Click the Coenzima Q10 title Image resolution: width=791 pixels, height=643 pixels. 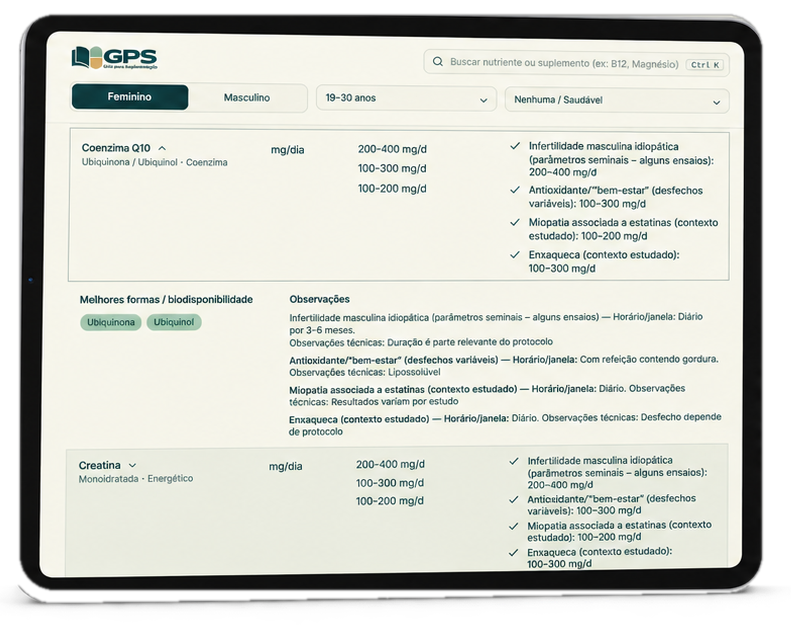point(116,148)
